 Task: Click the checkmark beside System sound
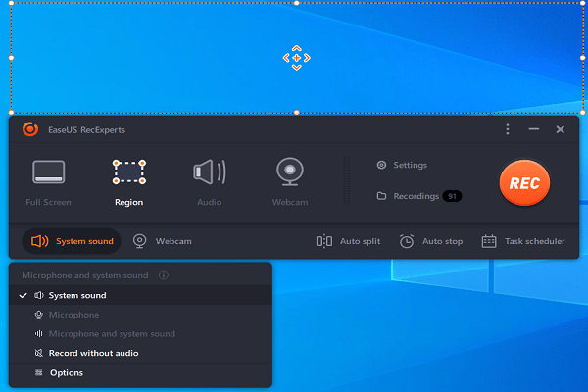[x=24, y=296]
